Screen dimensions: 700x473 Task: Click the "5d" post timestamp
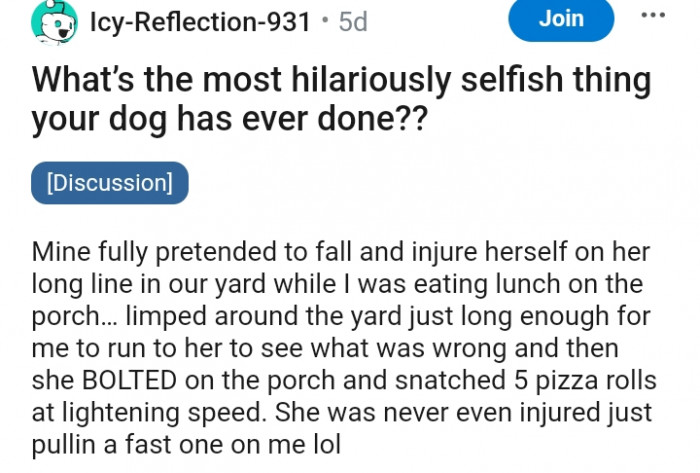[353, 21]
